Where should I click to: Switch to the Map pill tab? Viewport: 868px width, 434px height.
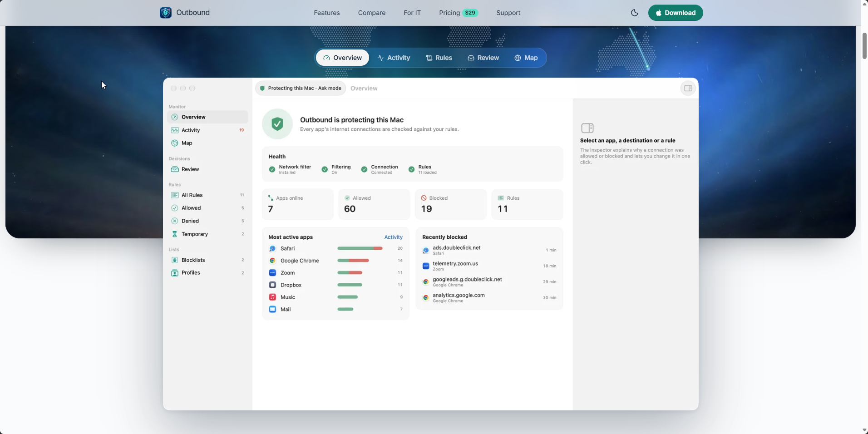click(x=526, y=58)
